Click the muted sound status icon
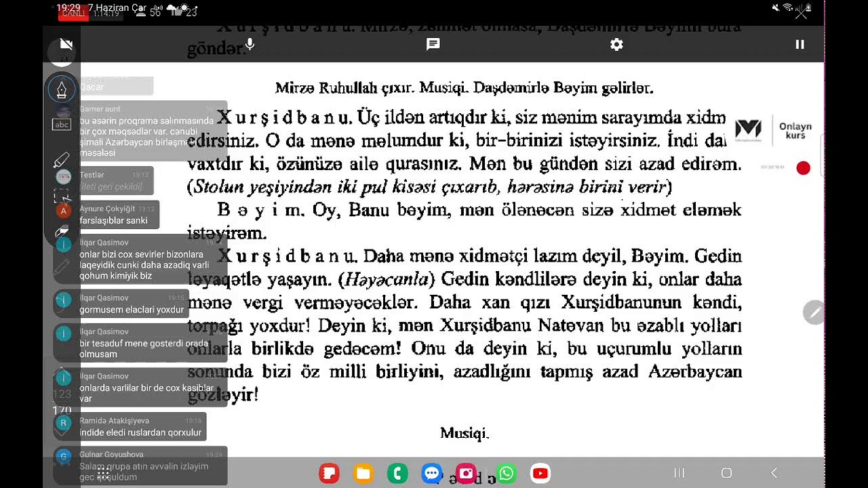 tap(776, 7)
